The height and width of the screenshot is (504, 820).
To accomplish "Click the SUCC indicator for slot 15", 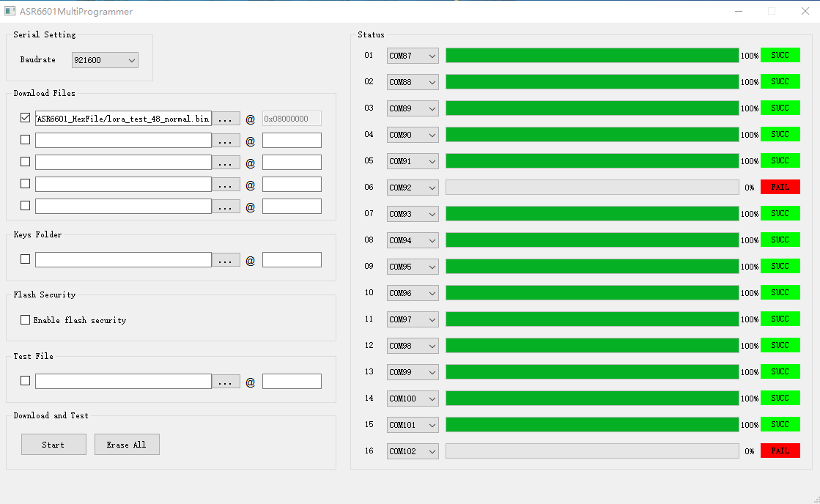I will coord(780,425).
